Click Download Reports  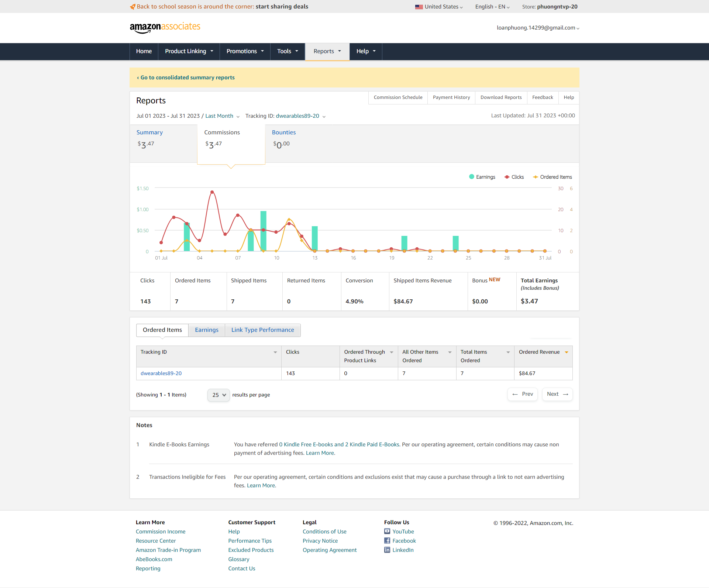(501, 97)
